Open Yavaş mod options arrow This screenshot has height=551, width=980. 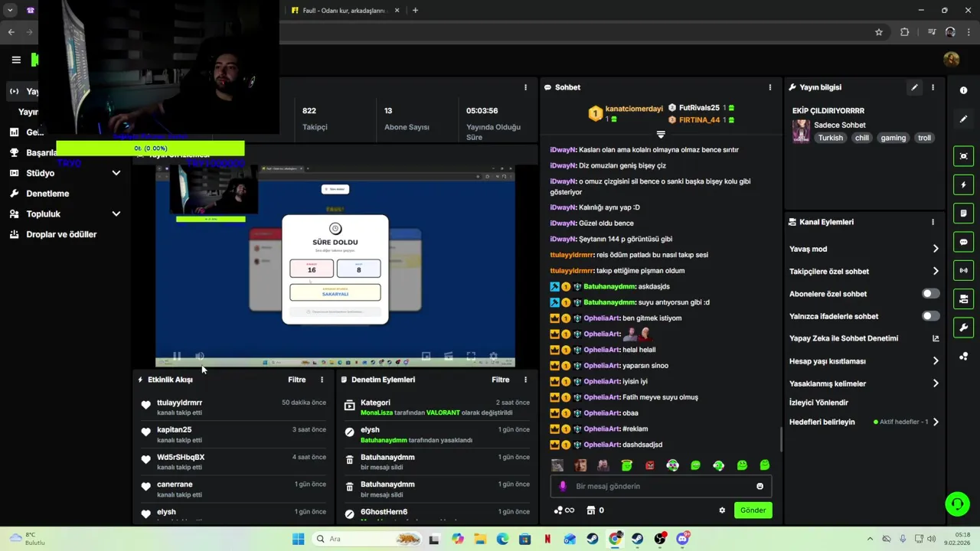936,249
